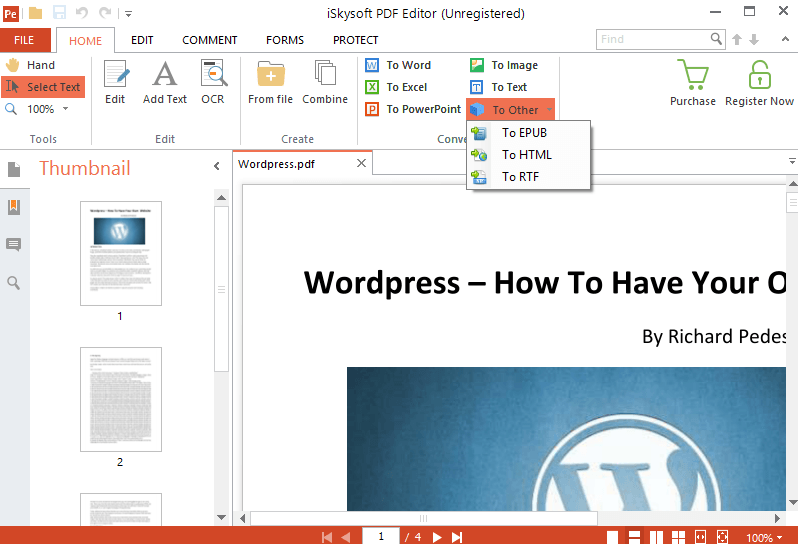
Task: Open the quick access toolbar dropdown
Action: [129, 14]
